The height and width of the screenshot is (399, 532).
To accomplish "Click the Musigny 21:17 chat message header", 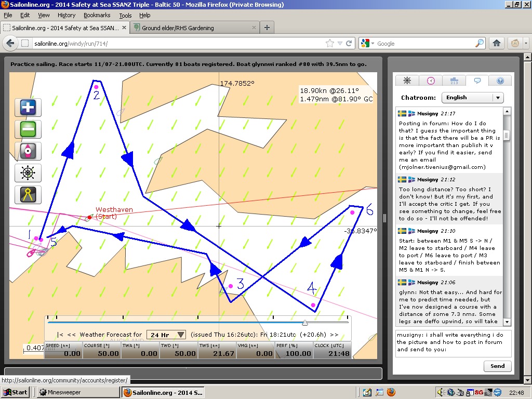I will [x=427, y=114].
